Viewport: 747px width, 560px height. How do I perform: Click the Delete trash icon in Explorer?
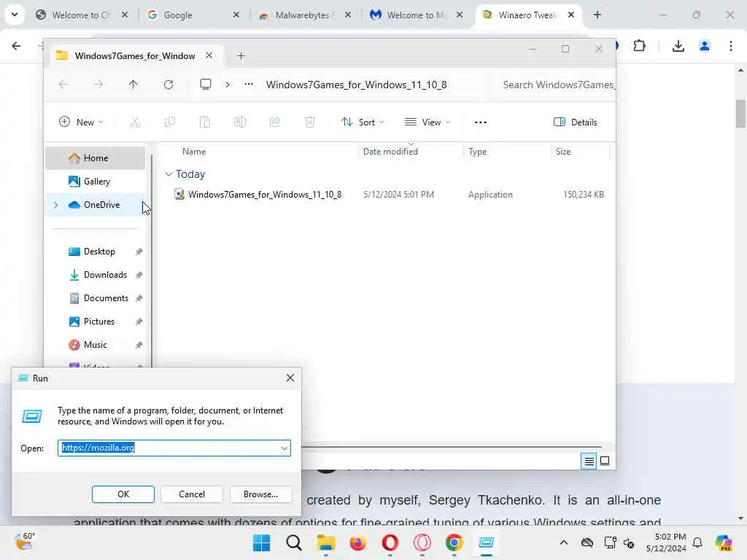(x=309, y=122)
